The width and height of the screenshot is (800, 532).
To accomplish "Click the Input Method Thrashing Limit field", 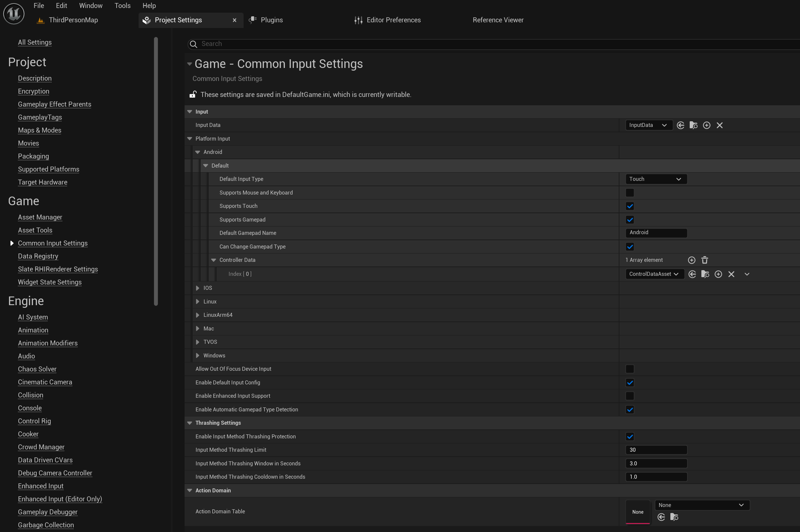I will 655,450.
